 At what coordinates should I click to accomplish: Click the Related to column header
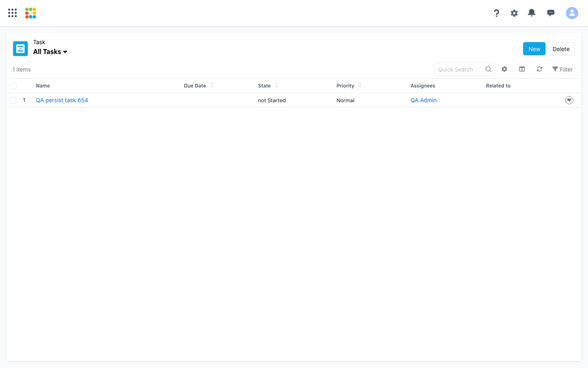click(498, 86)
